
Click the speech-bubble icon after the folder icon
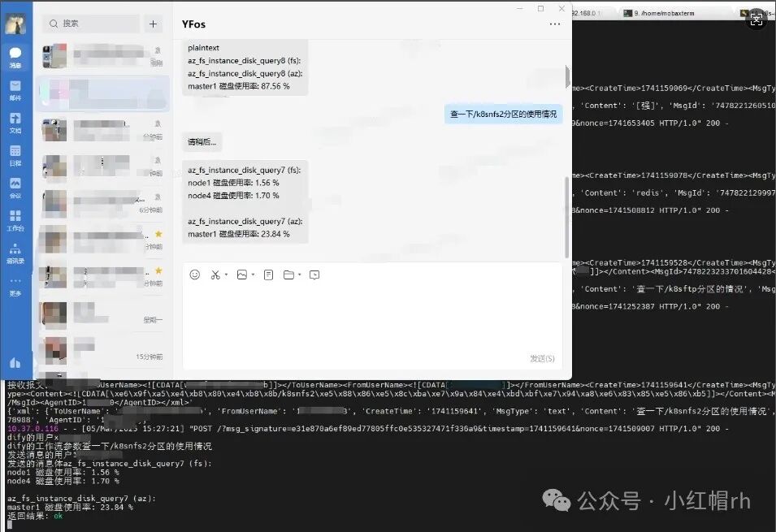click(314, 275)
